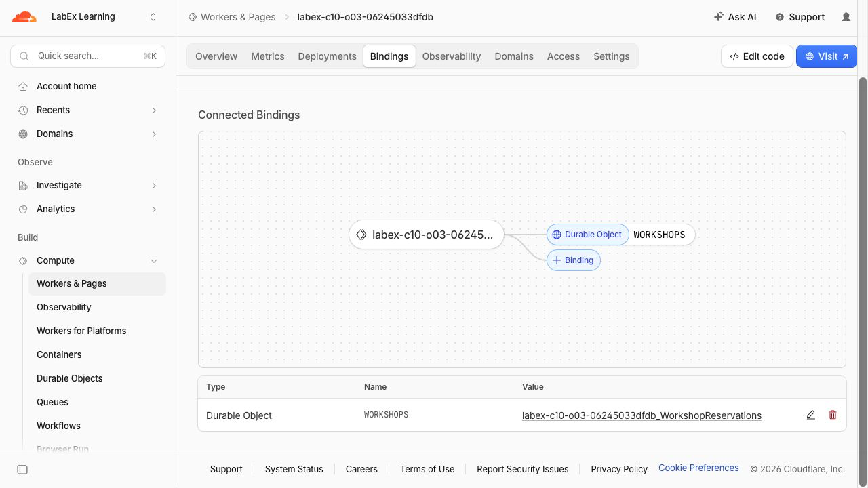Click the Visit button
The height and width of the screenshot is (488, 868).
(x=827, y=56)
